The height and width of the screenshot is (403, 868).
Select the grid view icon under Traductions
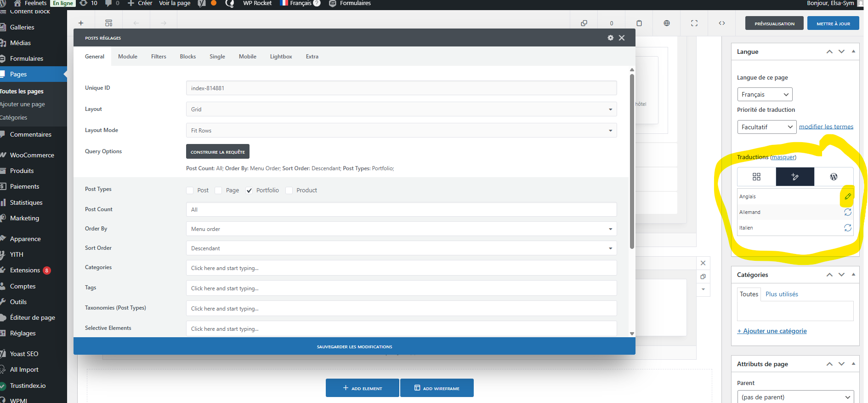(756, 177)
